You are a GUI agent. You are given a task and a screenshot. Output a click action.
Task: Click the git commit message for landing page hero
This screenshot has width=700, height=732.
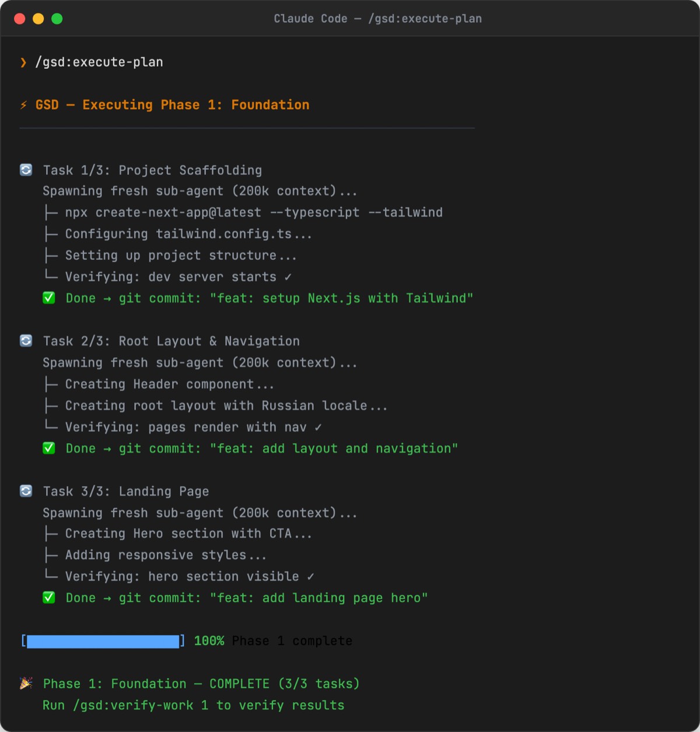318,598
